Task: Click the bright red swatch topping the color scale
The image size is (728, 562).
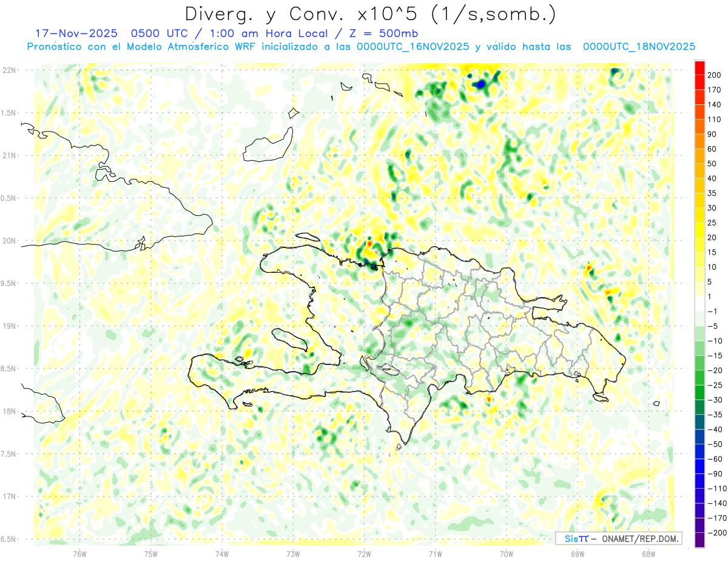Action: pyautogui.click(x=699, y=68)
